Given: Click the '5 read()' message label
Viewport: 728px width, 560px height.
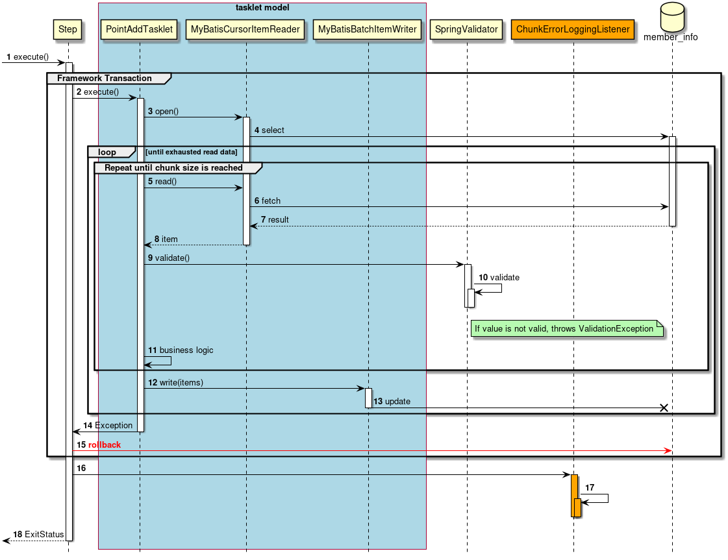Looking at the screenshot, I should click(162, 182).
